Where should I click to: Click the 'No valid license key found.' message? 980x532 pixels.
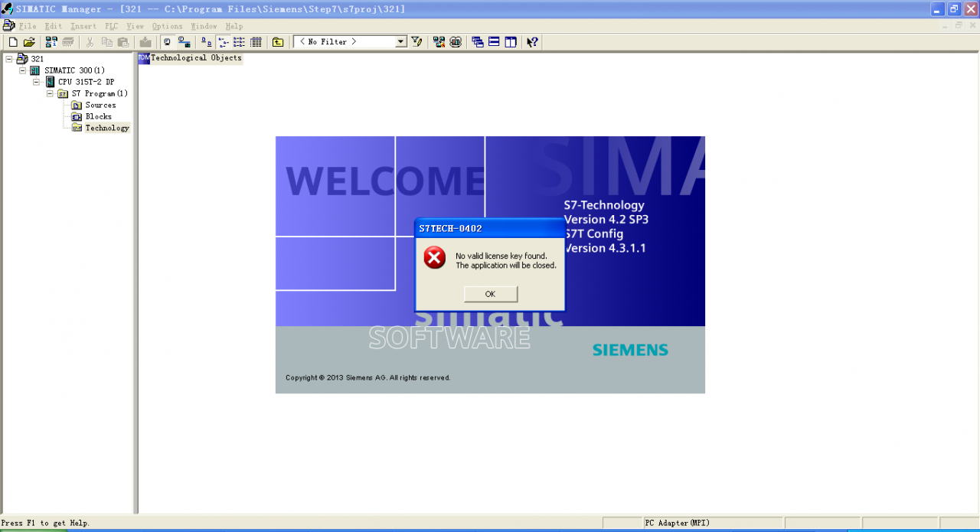[501, 256]
